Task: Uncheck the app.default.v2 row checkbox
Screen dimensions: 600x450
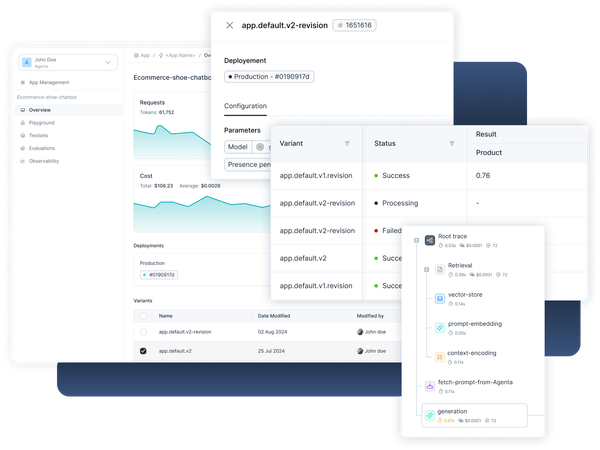Action: click(x=143, y=351)
